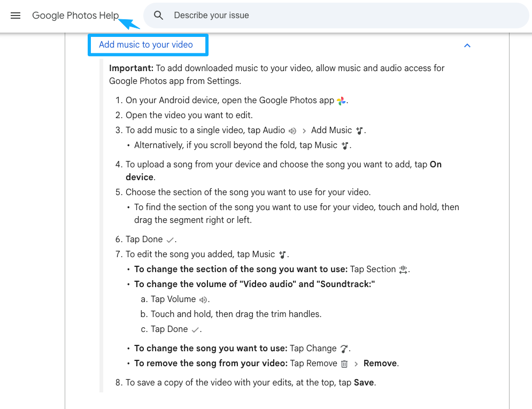Click the chevron between Audio and Add Music
532x409 pixels.
(x=304, y=131)
